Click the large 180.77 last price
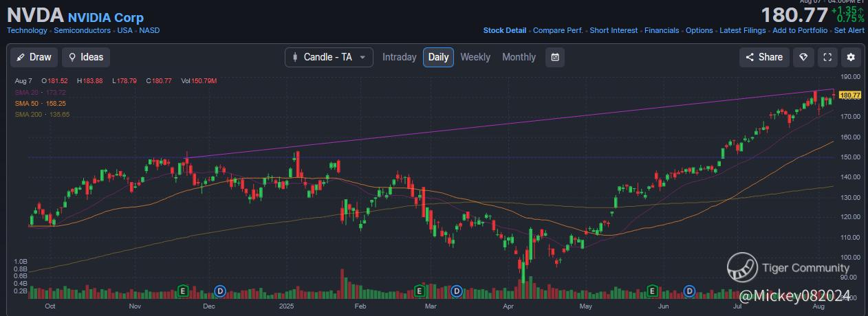Screen dimensions: 868x316 pos(794,16)
